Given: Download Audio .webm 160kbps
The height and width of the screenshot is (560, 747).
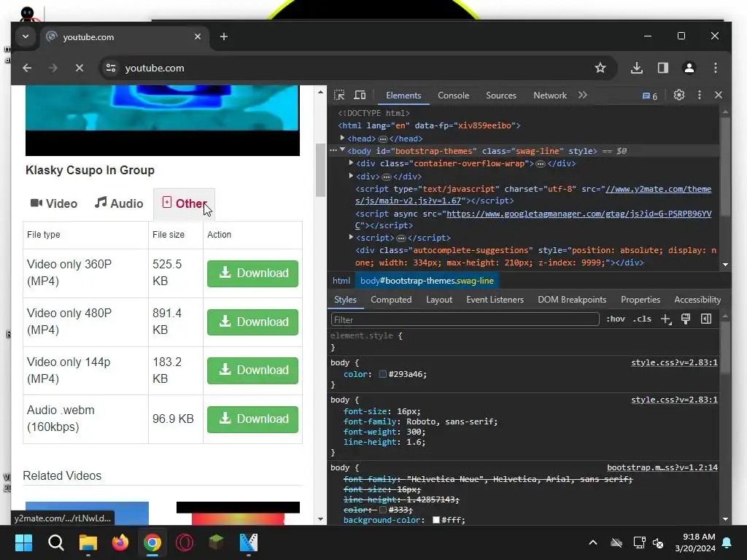Looking at the screenshot, I should 252,419.
